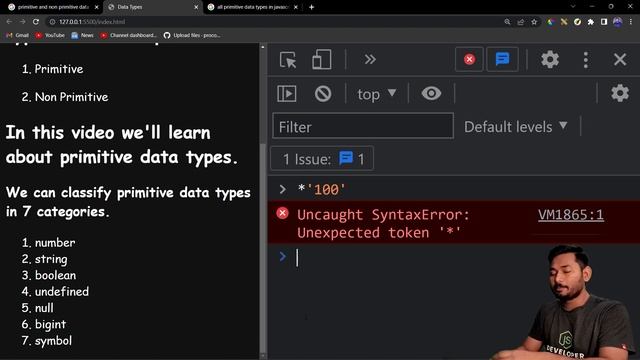This screenshot has height=360, width=640.
Task: Open the more DevTools tabs chevron
Action: (370, 60)
